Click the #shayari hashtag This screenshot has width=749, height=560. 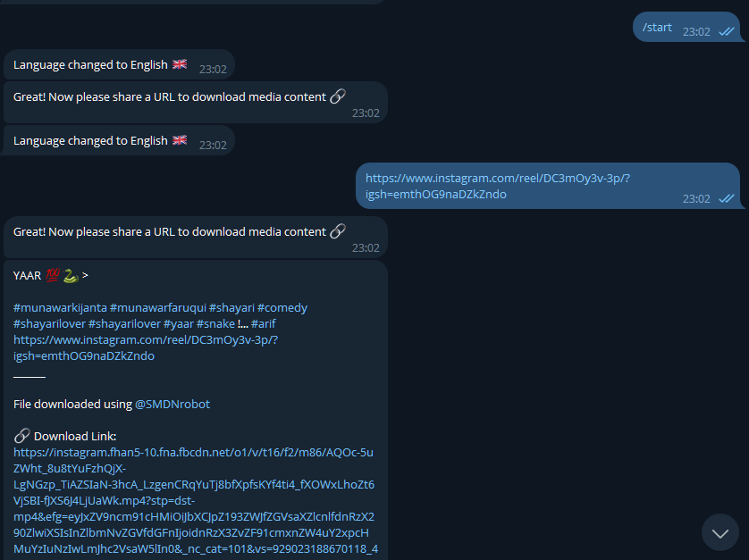231,308
